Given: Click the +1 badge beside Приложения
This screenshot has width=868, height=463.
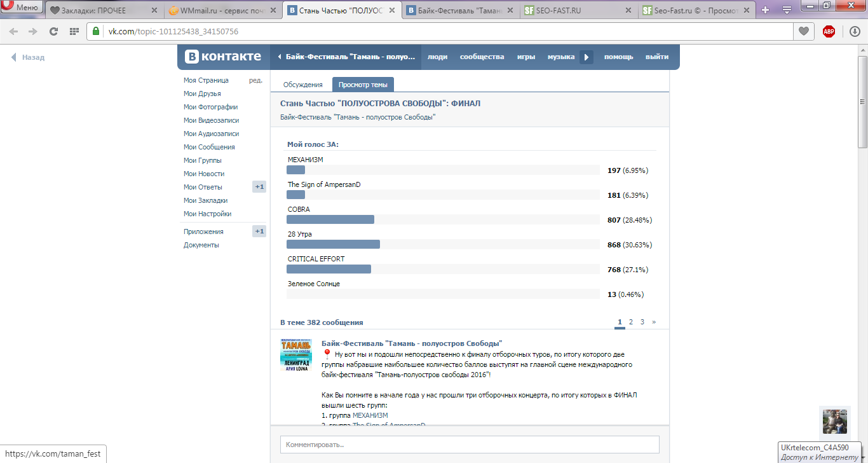Looking at the screenshot, I should pos(259,231).
